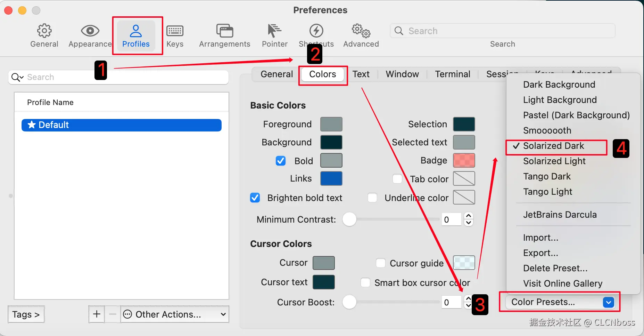Image resolution: width=644 pixels, height=336 pixels.
Task: Open the Badge color swatch
Action: point(464,160)
